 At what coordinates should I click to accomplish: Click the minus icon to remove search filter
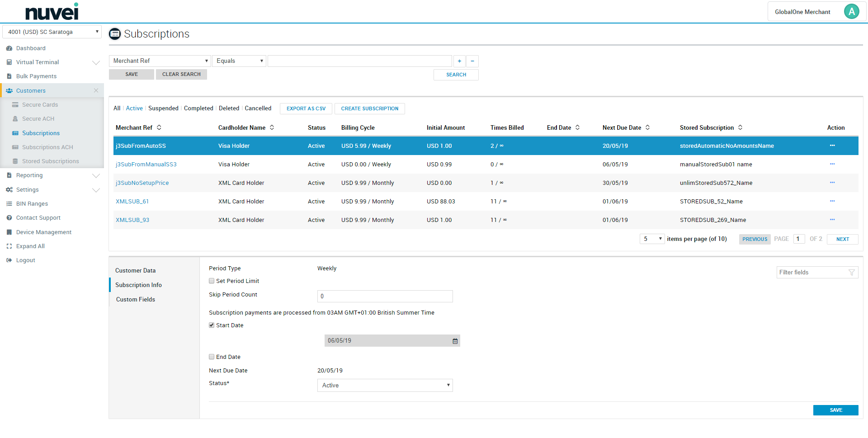pos(472,61)
